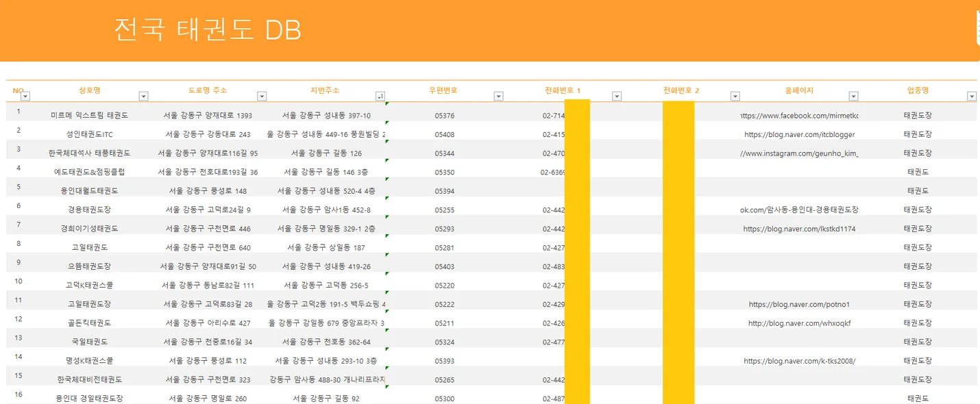Open the 전화번호 1 filter dropdown
Viewport: 980px width, 404px height.
point(617,96)
